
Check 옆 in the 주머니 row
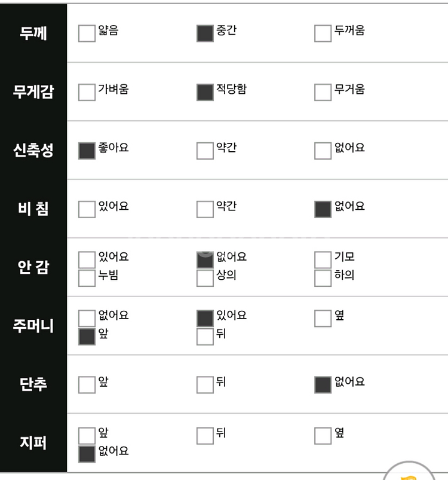pos(323,318)
